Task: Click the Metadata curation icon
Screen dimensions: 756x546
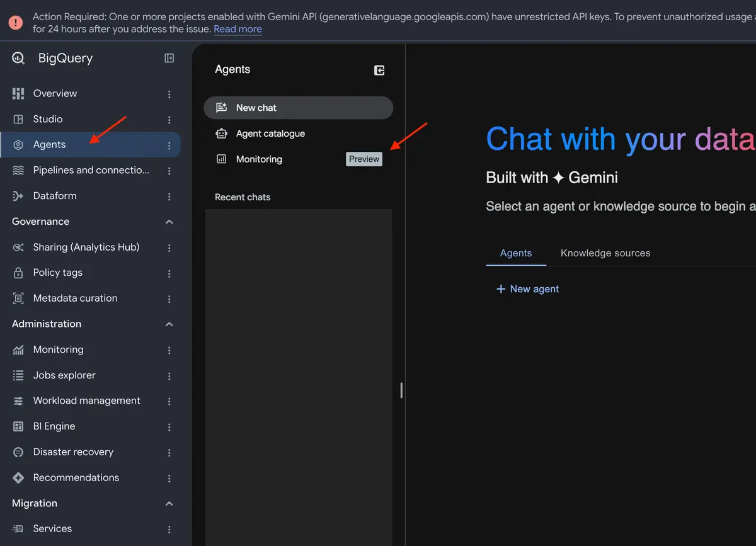Action: point(18,299)
